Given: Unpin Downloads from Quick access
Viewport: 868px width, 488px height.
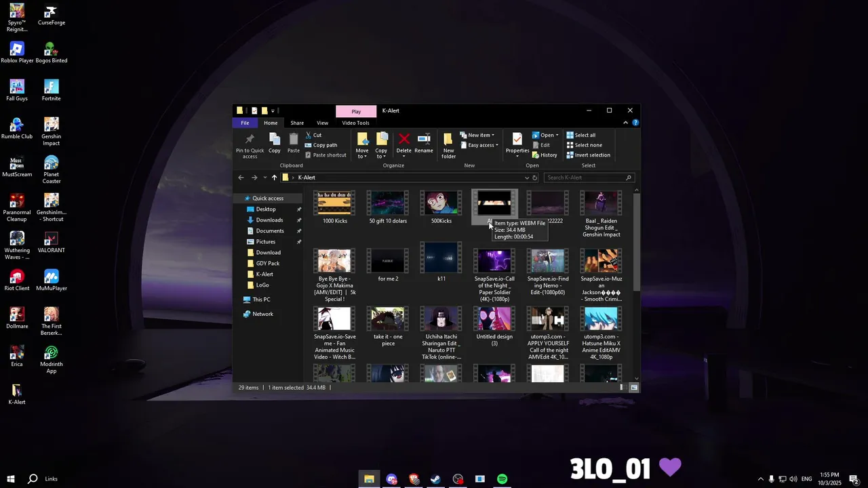Looking at the screenshot, I should tap(299, 220).
